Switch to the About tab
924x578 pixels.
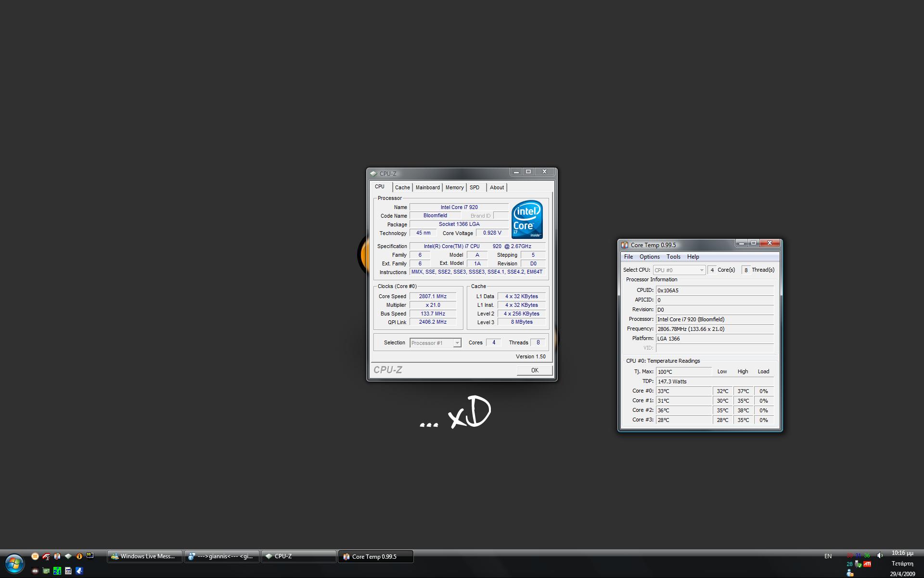(497, 187)
